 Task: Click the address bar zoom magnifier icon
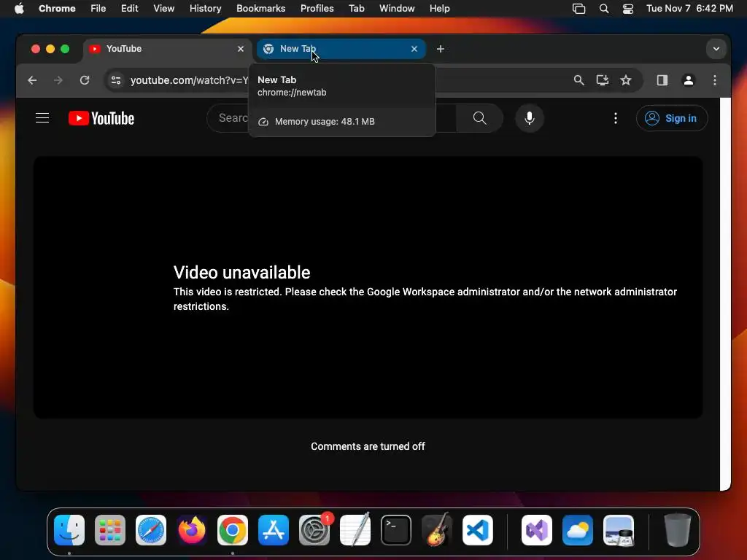pyautogui.click(x=578, y=80)
